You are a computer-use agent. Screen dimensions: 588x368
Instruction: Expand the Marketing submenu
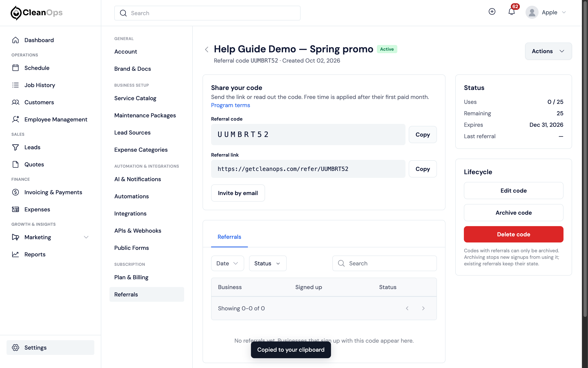point(86,237)
